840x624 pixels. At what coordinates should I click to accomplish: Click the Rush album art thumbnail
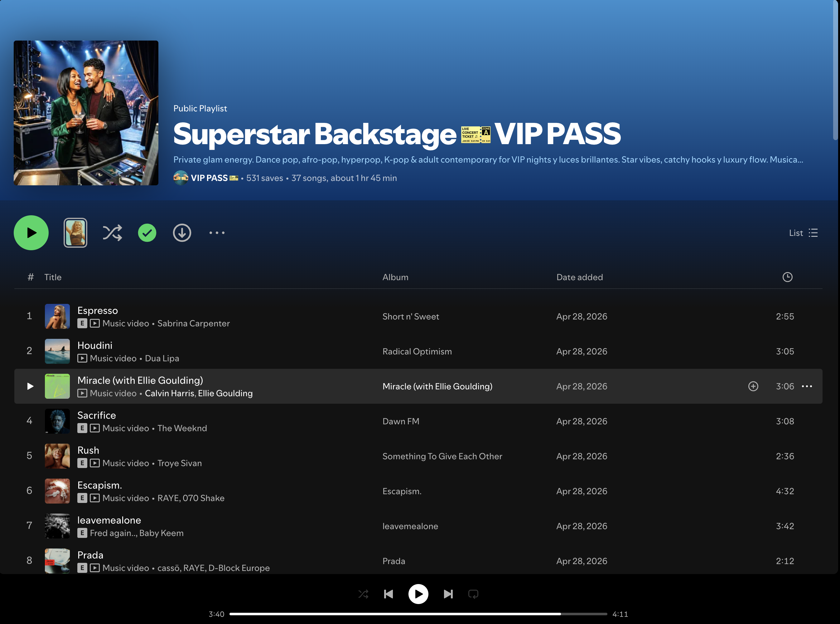point(57,456)
